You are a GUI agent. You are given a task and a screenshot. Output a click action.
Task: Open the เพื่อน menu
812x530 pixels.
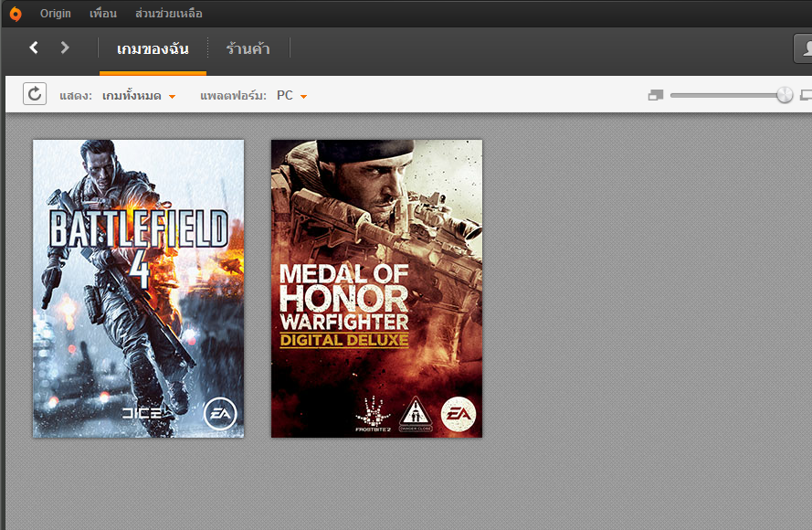(x=102, y=14)
